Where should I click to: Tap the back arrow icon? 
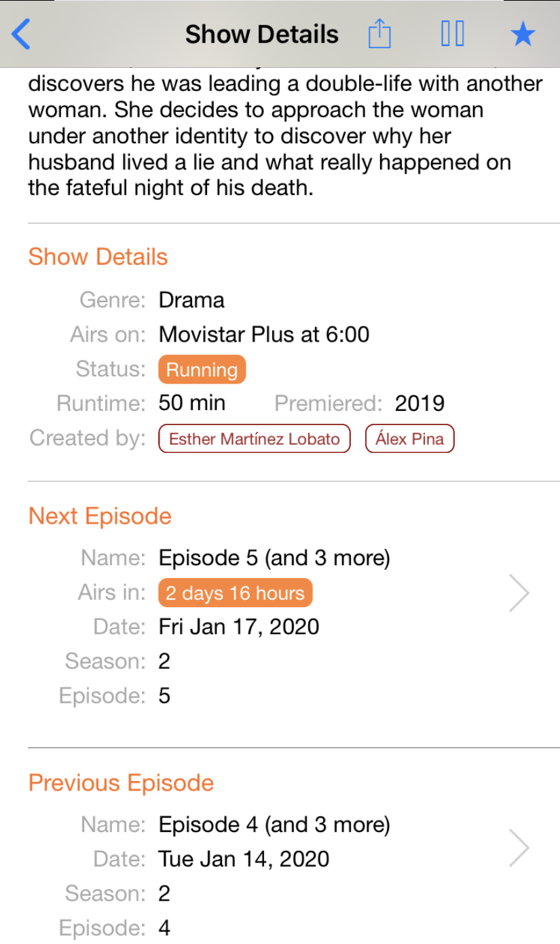[x=22, y=34]
